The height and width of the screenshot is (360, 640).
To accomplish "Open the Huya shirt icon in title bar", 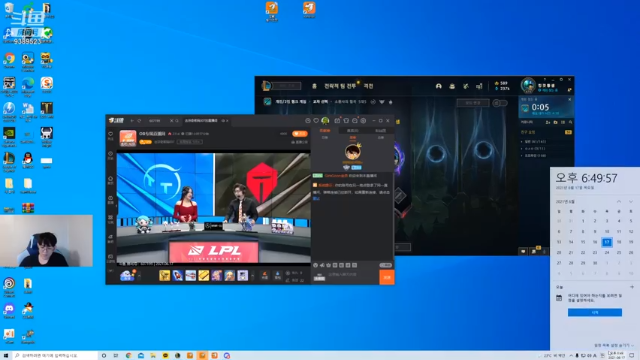I will tap(346, 121).
